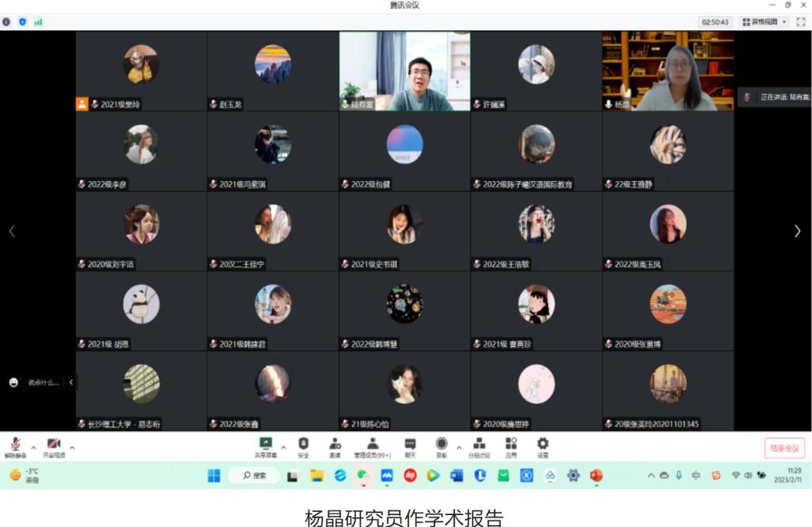This screenshot has width=812, height=527.
Task: Toggle meeting recording
Action: coord(441,444)
